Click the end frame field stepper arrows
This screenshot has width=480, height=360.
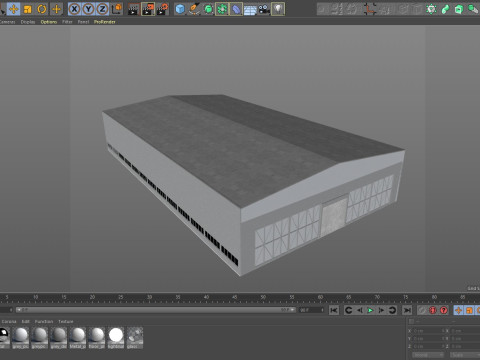click(x=322, y=310)
